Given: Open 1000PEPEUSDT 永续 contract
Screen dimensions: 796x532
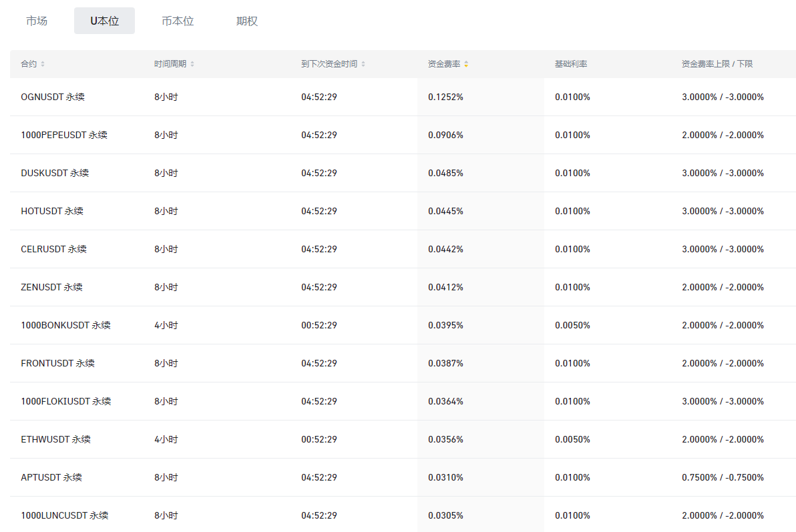Looking at the screenshot, I should pyautogui.click(x=64, y=135).
